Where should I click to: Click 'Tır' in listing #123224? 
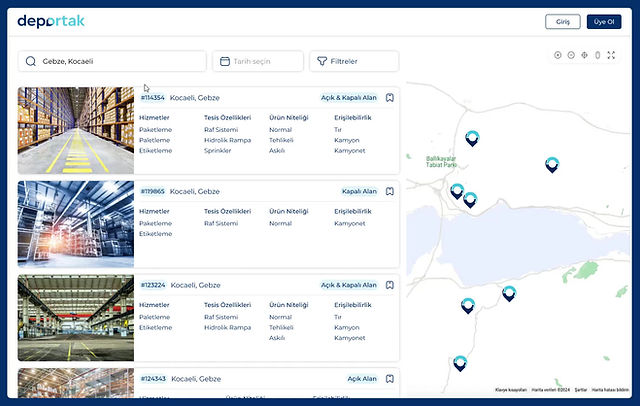coord(338,317)
